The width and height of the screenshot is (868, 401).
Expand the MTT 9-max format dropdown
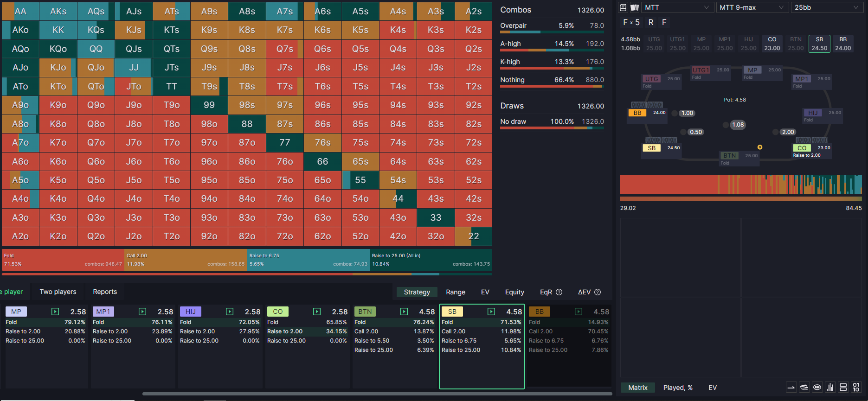[x=752, y=7]
